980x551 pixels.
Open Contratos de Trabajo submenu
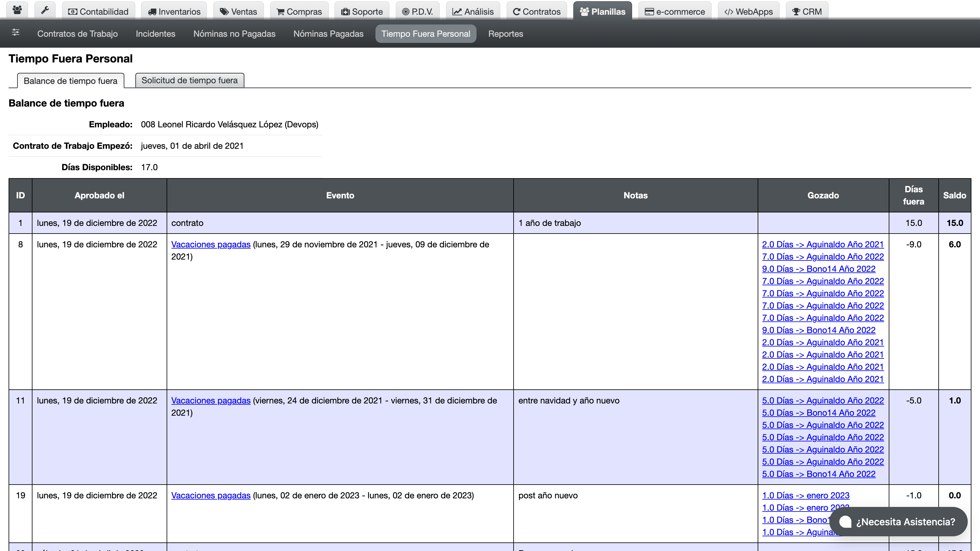[x=77, y=34]
